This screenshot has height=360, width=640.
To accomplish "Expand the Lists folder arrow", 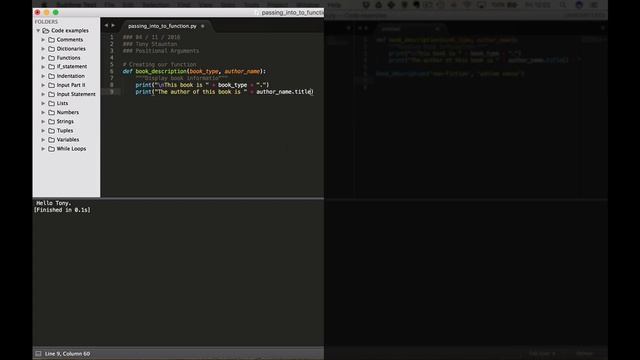I will coord(43,103).
